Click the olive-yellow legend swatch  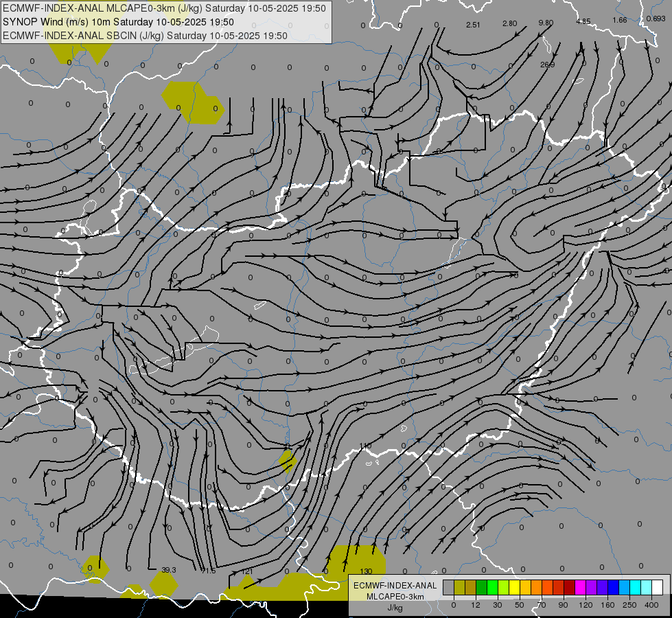tap(459, 587)
